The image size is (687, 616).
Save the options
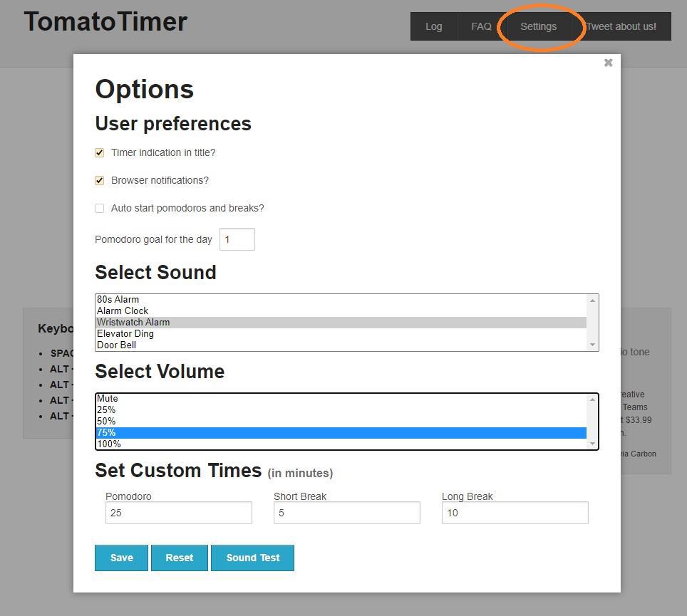pos(121,558)
